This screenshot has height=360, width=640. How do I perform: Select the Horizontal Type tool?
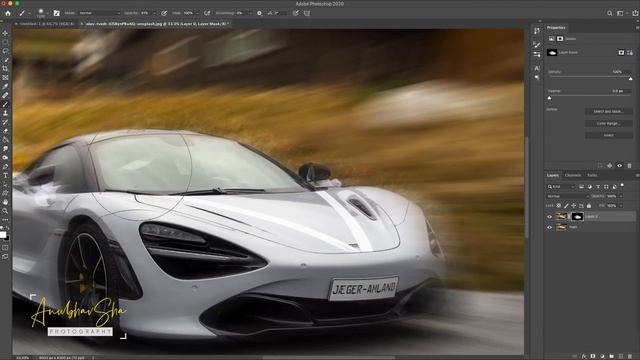(5, 176)
